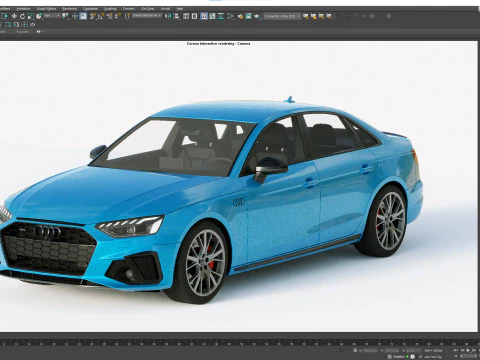This screenshot has width=480, height=360.
Task: Toggle the Scene Explorer icon
Action: [x=186, y=16]
